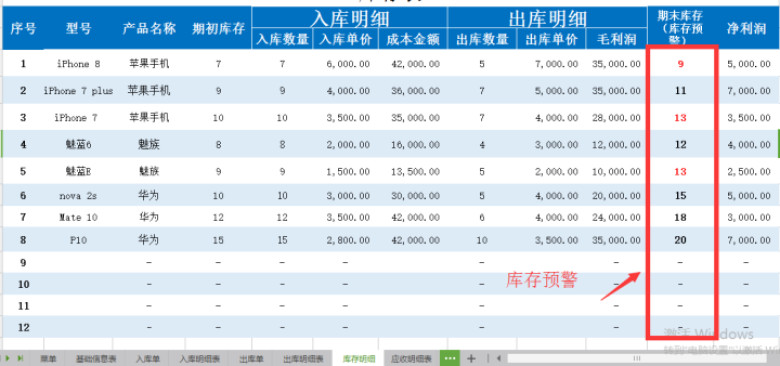Select the 7,000.00 outbound price for iPhone 8
The image size is (780, 366).
click(551, 64)
